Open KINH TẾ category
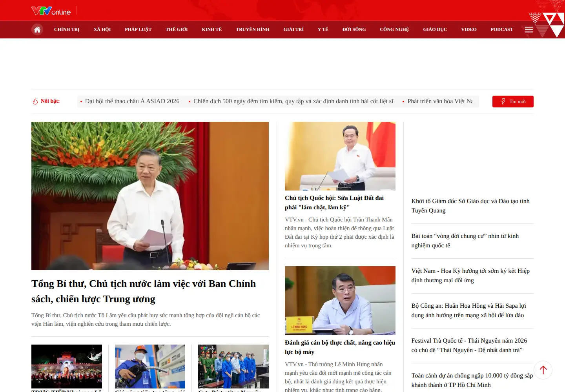Screen dimensions: 565x392 (x=211, y=29)
